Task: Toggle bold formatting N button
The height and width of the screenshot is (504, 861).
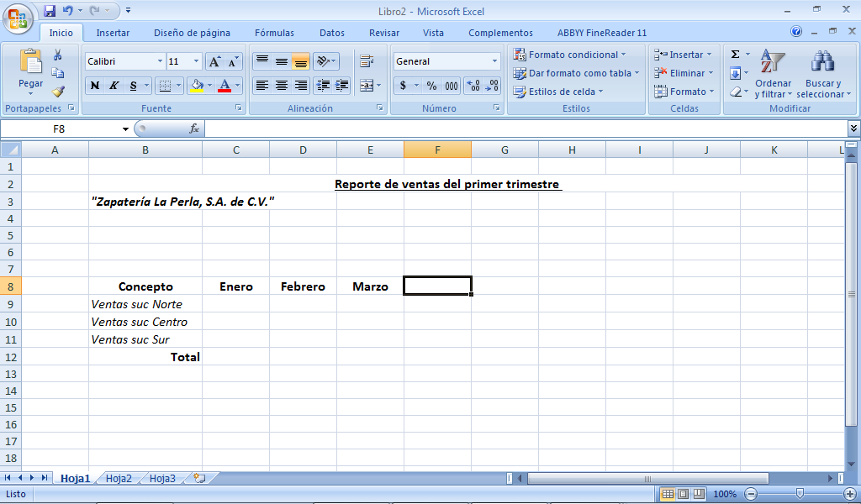Action: click(x=95, y=86)
